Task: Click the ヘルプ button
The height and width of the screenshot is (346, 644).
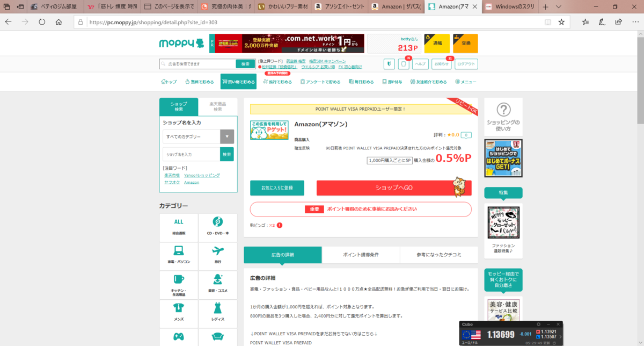Action: point(420,64)
